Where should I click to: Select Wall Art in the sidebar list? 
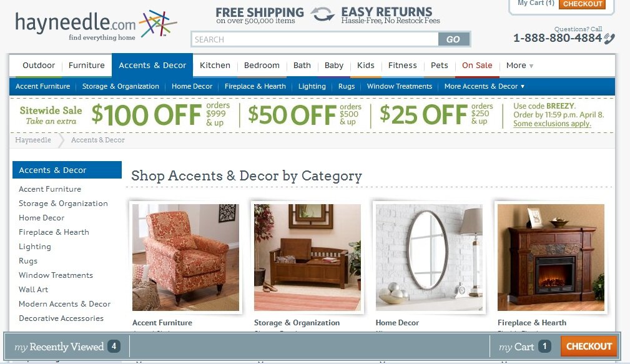coord(33,290)
